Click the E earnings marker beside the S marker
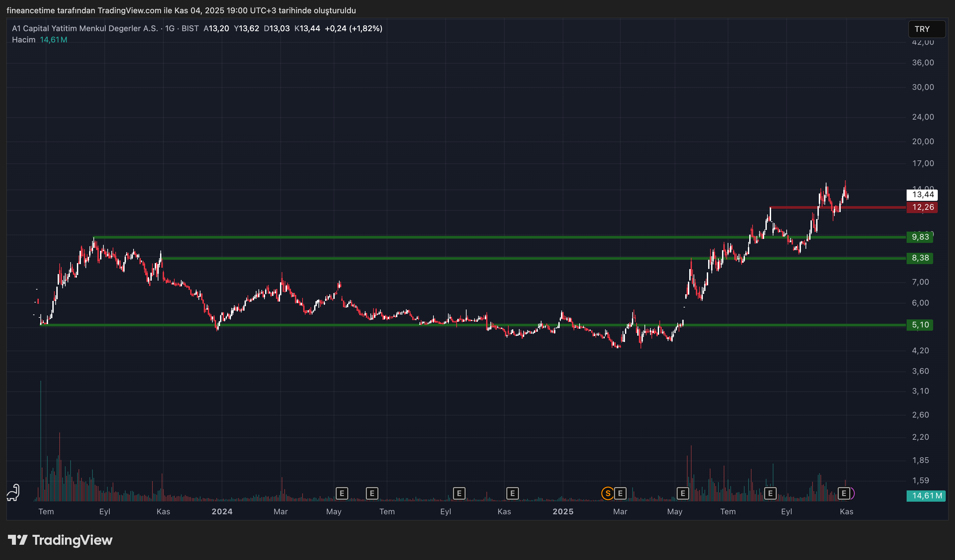955x560 pixels. 620,493
